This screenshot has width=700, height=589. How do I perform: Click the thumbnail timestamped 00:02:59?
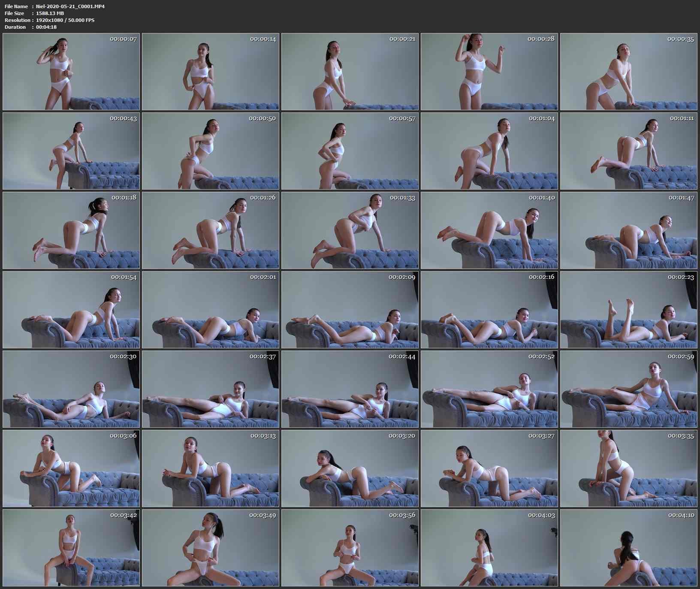(628, 389)
